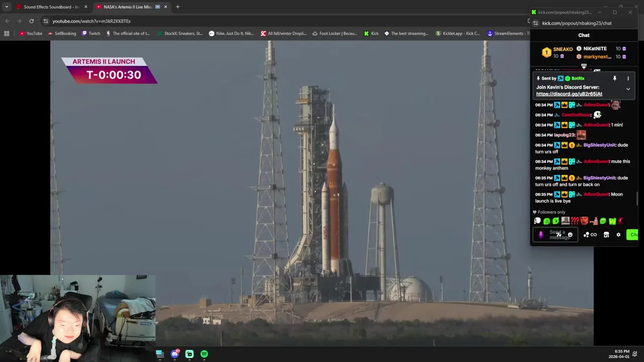Screen dimensions: 644x362
Task: Open Discord from the taskbar
Action: coord(175,354)
